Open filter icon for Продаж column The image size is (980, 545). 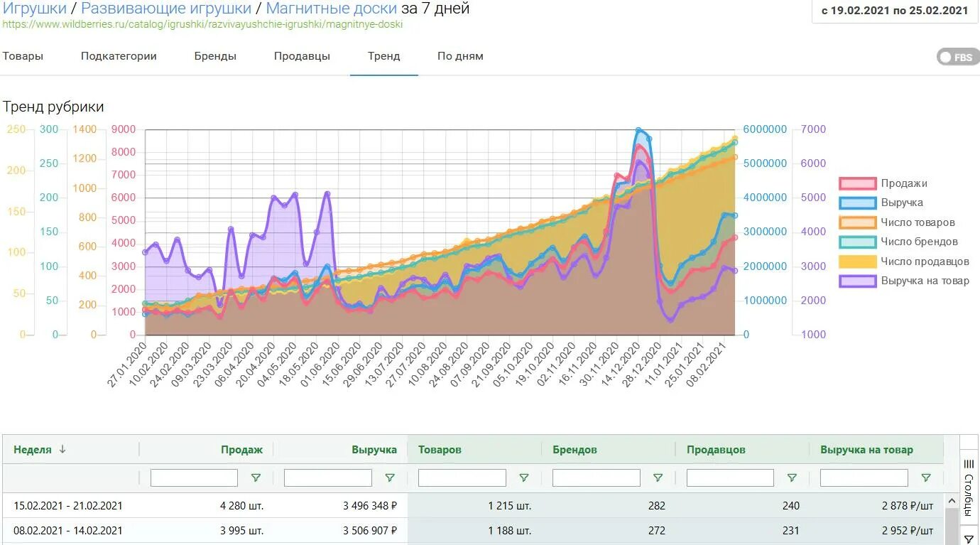pyautogui.click(x=256, y=478)
